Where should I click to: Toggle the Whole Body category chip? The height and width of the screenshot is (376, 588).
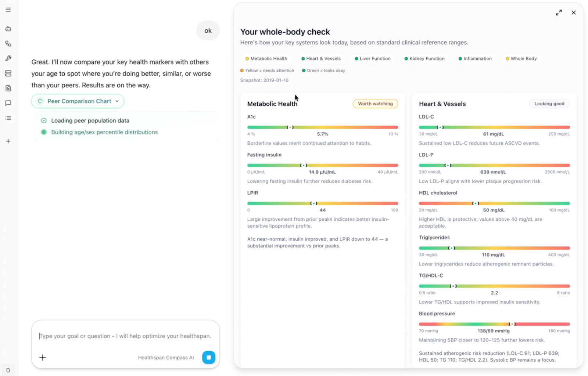point(521,58)
